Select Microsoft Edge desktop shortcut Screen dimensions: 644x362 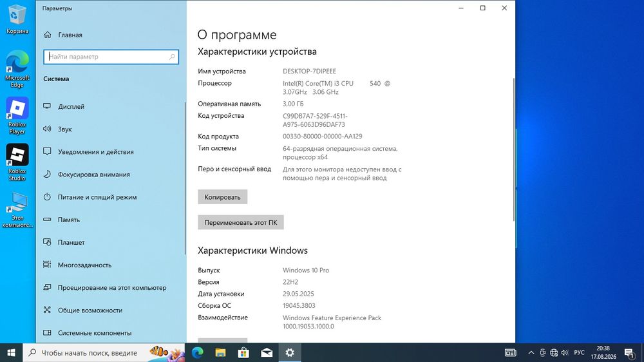17,69
